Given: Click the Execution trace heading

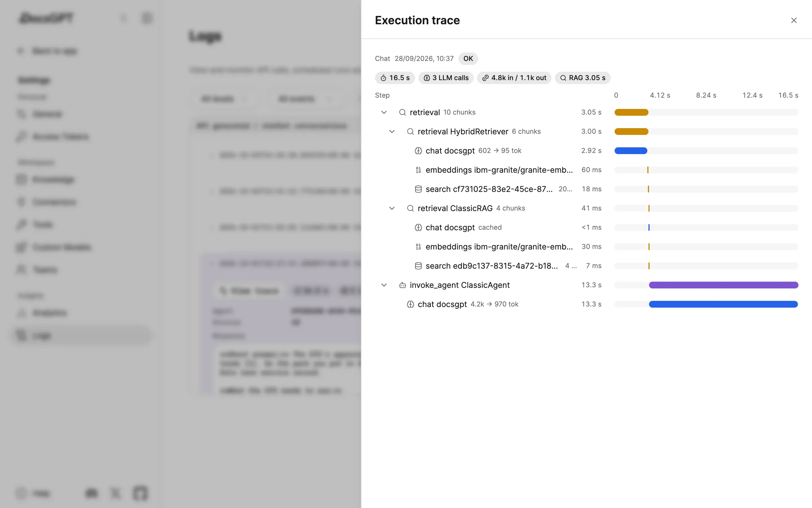Looking at the screenshot, I should click(x=417, y=21).
